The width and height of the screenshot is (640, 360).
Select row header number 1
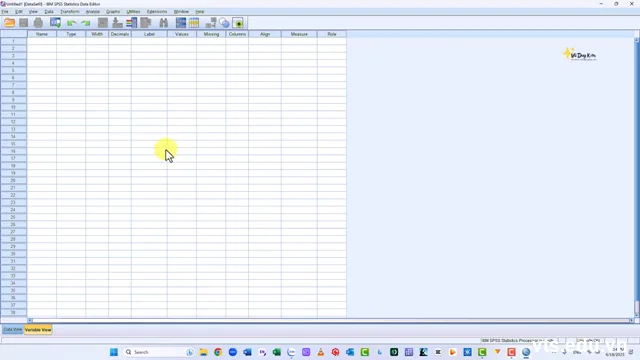click(13, 41)
